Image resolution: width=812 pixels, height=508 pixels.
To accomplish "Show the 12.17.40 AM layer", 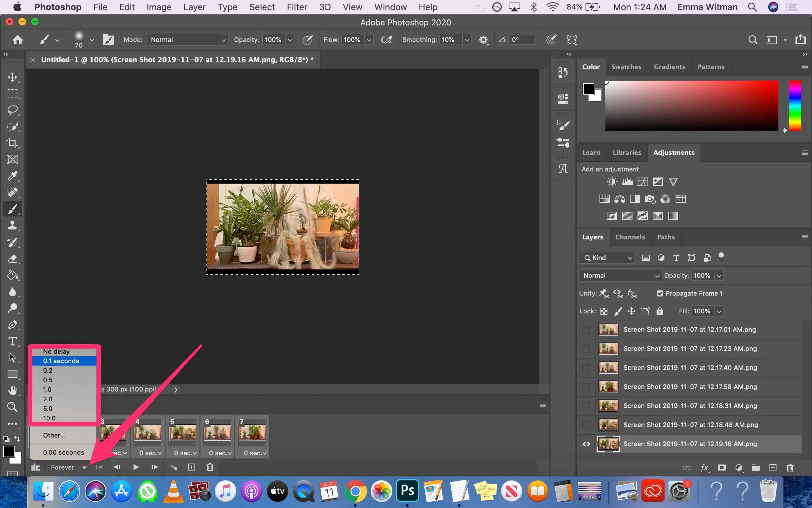I will point(586,368).
